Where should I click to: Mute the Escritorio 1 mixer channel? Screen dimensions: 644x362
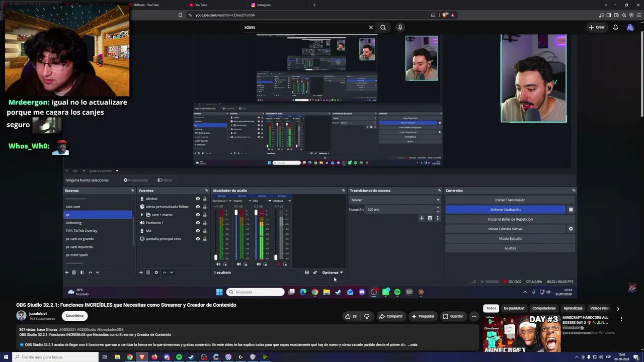point(218,264)
